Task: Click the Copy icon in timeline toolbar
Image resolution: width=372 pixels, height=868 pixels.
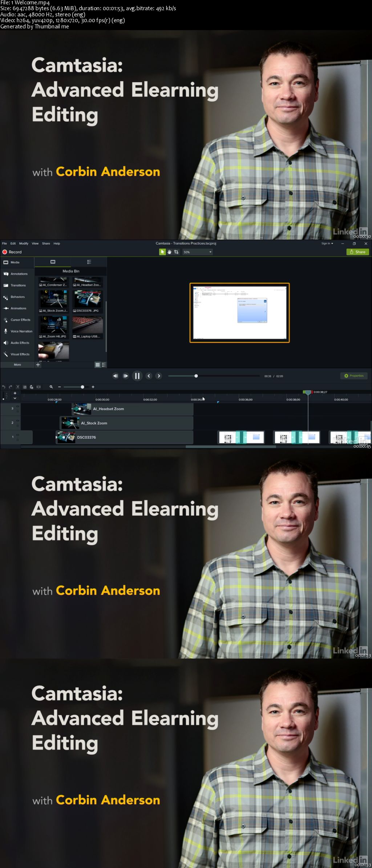Action: tap(25, 387)
